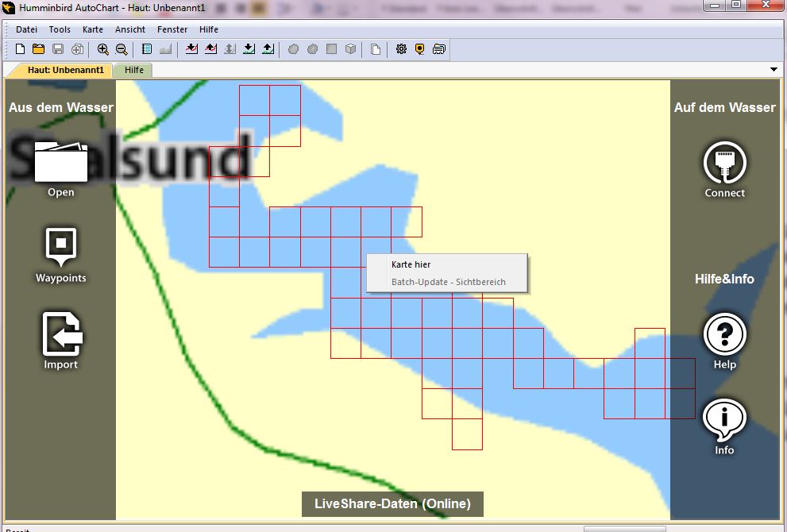Open the Karte menu
The image size is (787, 532).
pyautogui.click(x=93, y=29)
